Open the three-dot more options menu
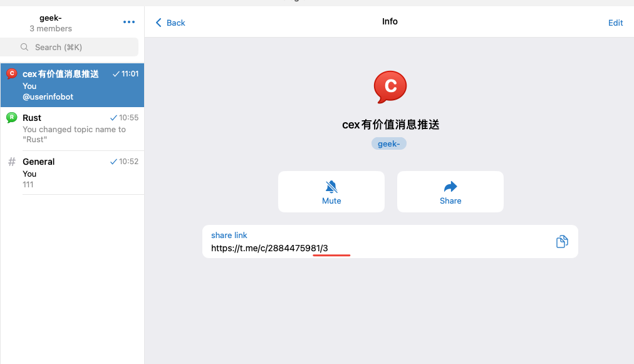This screenshot has width=634, height=364. (129, 22)
